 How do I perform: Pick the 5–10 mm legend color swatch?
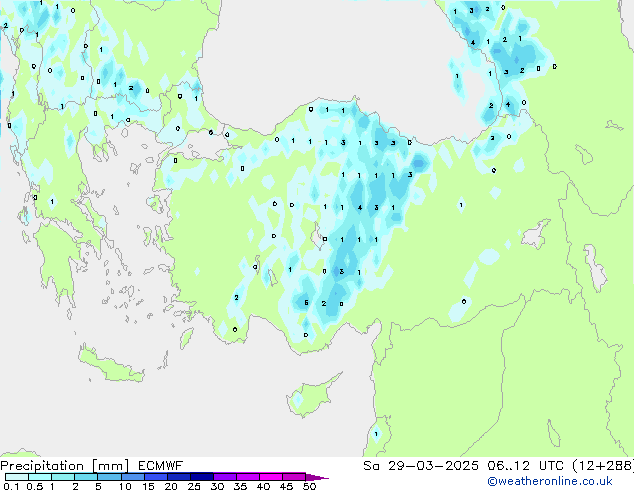coord(109,477)
